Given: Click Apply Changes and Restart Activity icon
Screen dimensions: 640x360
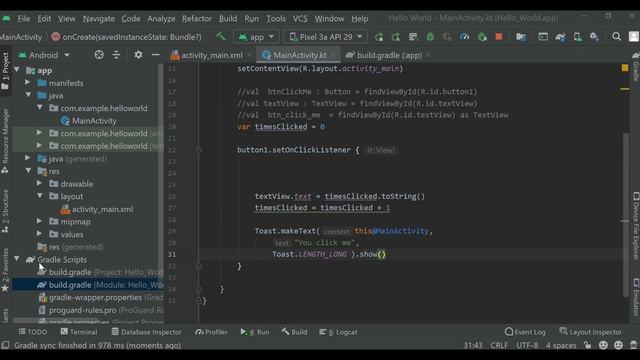Looking at the screenshot, I should 396,37.
